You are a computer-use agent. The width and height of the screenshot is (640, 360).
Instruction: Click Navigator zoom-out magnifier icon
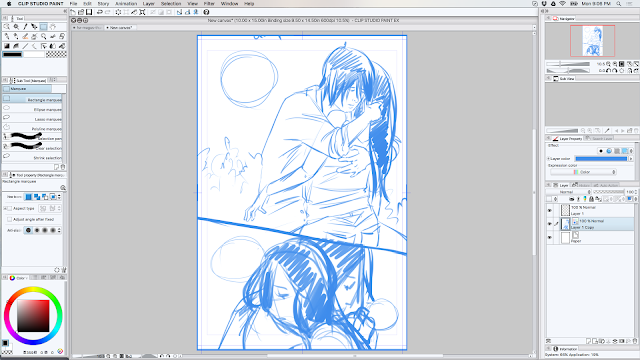click(x=609, y=64)
